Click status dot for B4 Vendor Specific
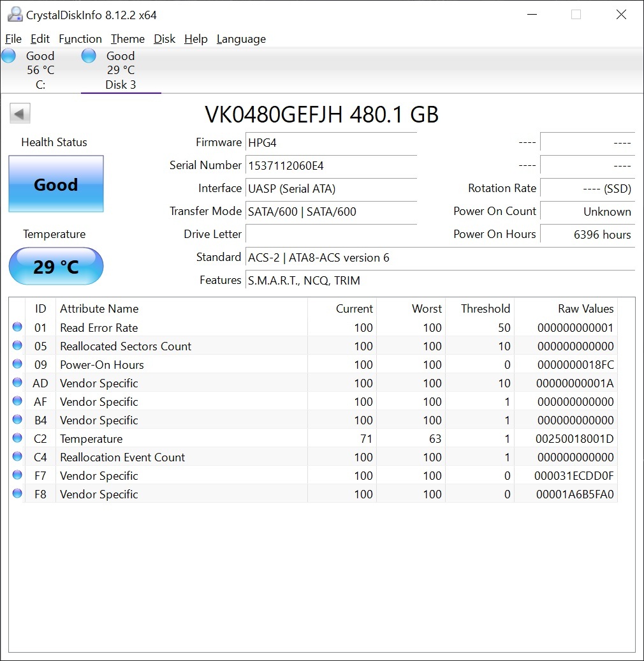Screen dimensions: 644x661 (x=17, y=419)
